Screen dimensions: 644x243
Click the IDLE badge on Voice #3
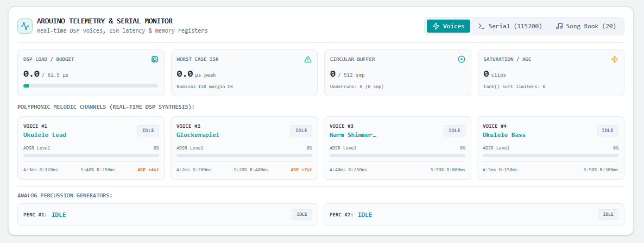(x=454, y=130)
